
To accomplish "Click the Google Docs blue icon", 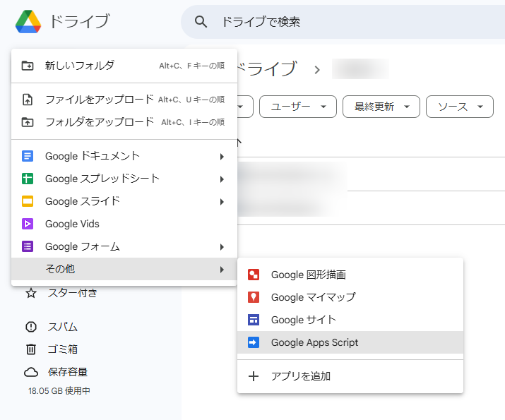I will pyautogui.click(x=28, y=156).
